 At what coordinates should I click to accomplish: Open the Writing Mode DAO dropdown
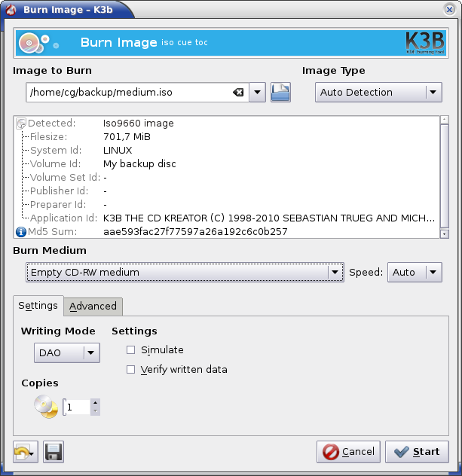pos(67,352)
